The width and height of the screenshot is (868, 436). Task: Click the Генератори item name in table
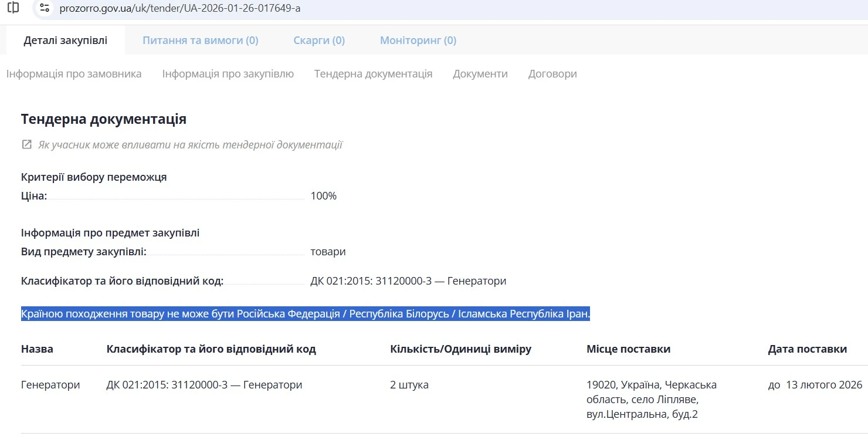click(50, 385)
